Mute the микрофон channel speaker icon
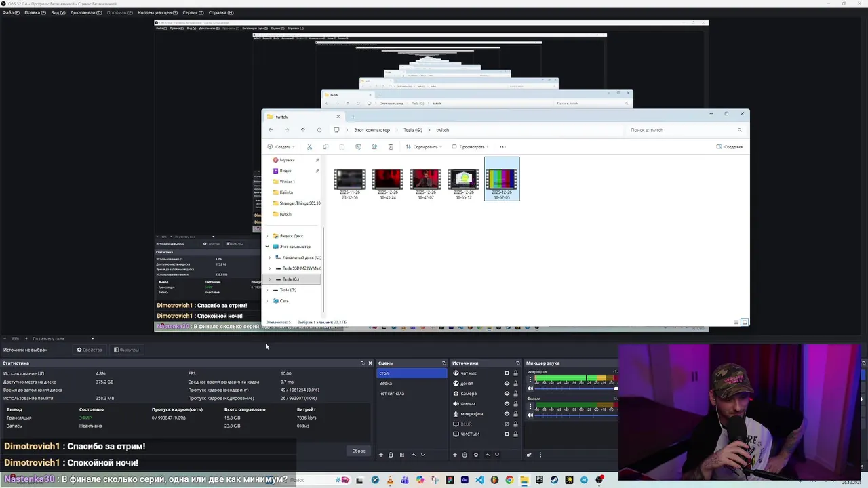Screen dimensions: 868x488 530,388
